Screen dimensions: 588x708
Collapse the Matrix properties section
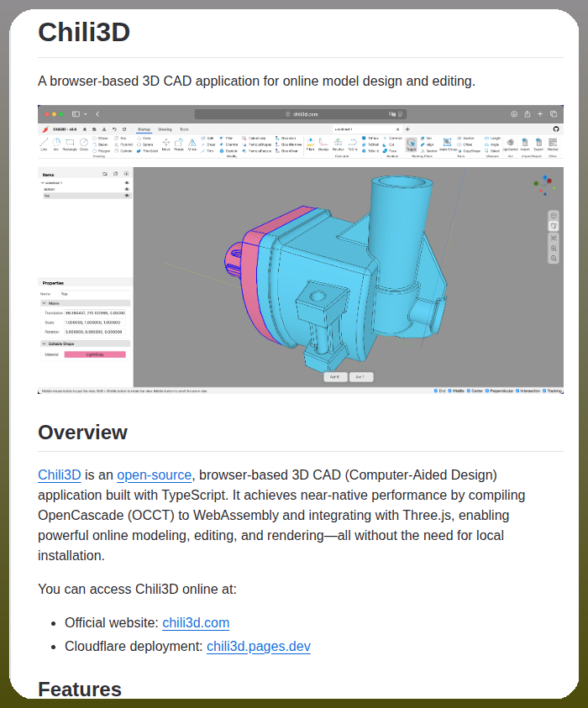coord(45,303)
